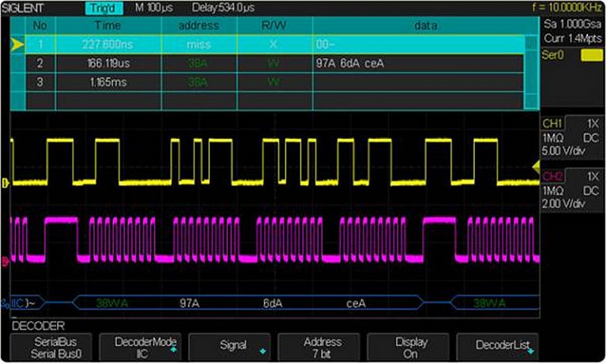Open the DecoderList submenu

click(x=500, y=348)
